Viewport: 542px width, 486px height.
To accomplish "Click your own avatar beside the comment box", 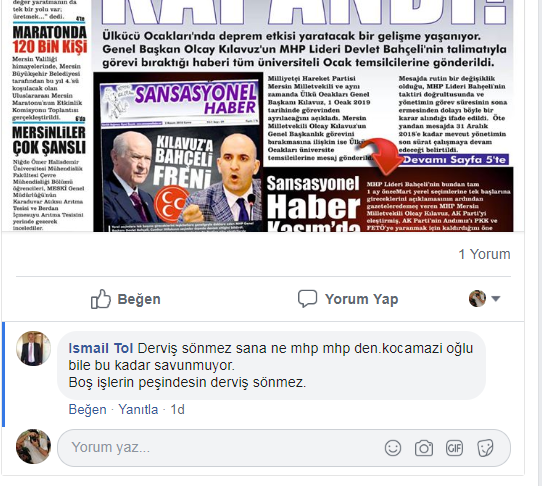I will click(x=34, y=447).
